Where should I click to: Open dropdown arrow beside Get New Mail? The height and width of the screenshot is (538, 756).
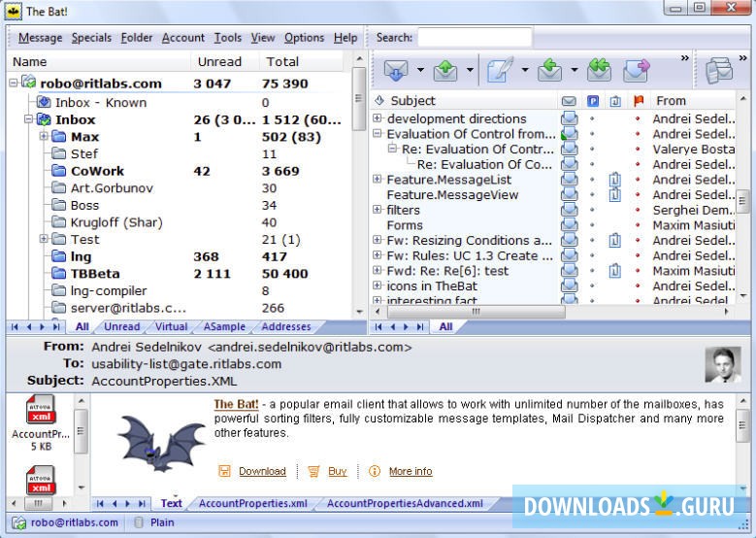click(420, 70)
